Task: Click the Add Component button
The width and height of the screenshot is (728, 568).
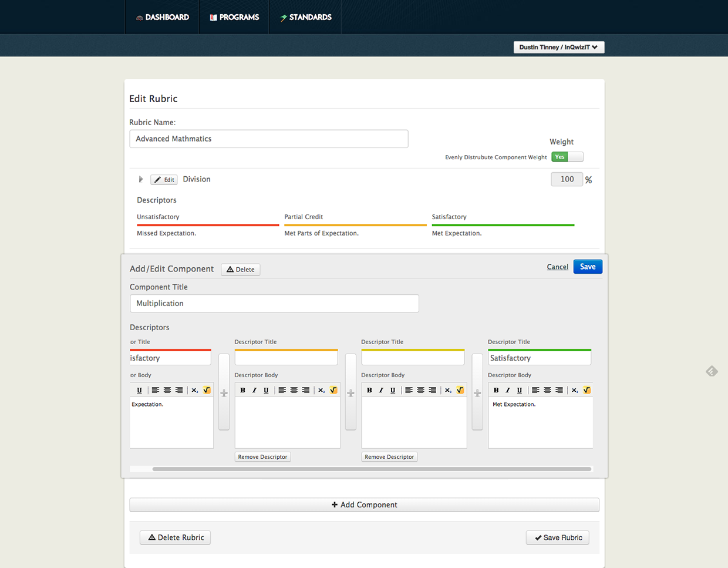Action: point(364,505)
